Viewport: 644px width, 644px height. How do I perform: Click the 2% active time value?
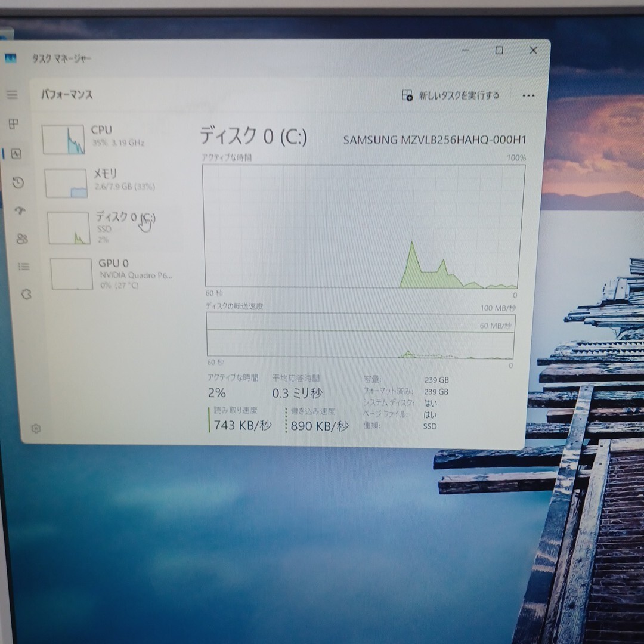(x=216, y=393)
